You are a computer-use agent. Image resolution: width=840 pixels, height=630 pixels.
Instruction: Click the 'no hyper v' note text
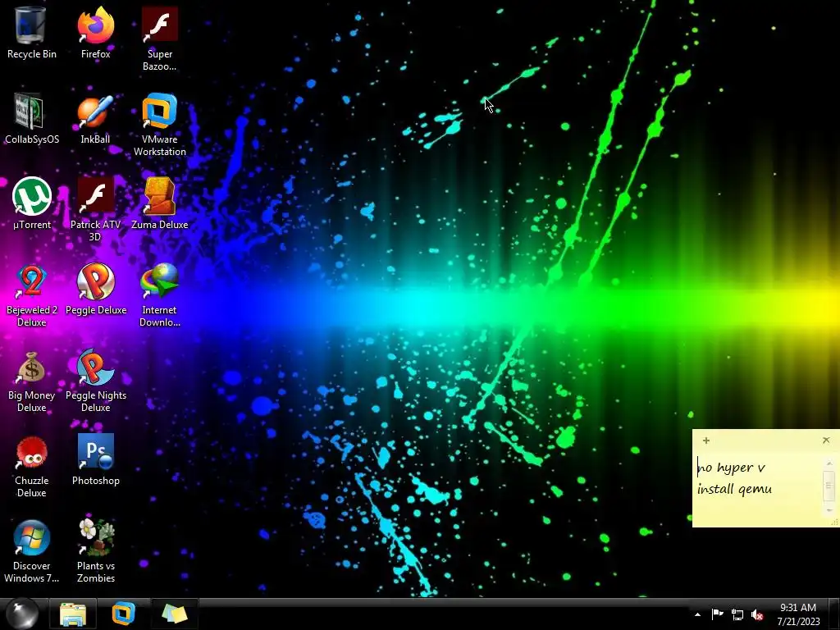coord(731,468)
